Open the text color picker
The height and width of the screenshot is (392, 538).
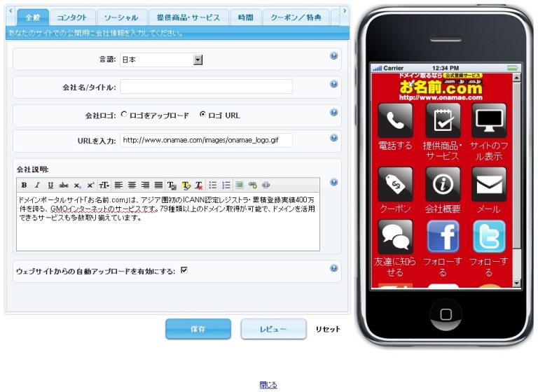(172, 185)
